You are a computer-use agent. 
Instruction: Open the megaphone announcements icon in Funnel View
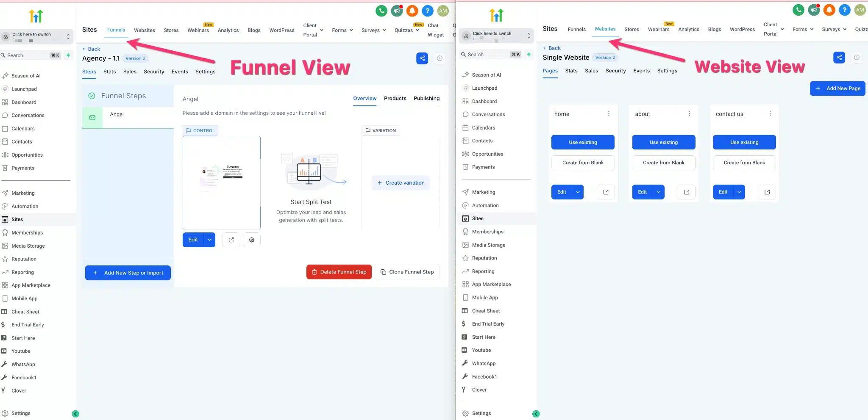pos(397,11)
